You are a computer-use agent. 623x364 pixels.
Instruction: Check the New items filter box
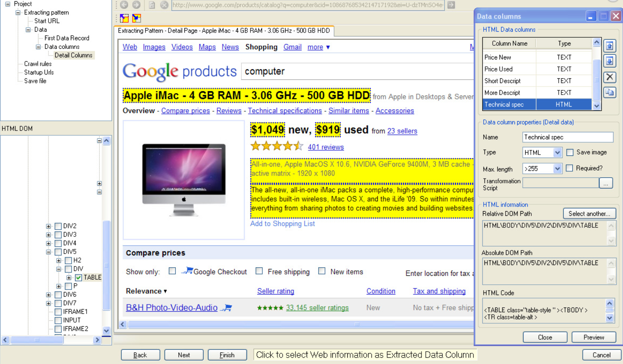[322, 271]
